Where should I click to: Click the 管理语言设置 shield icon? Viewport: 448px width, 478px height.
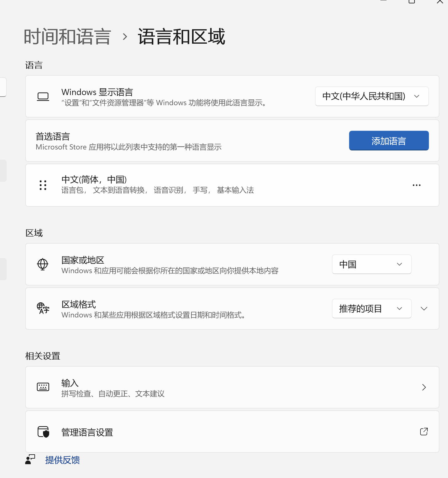(x=43, y=432)
